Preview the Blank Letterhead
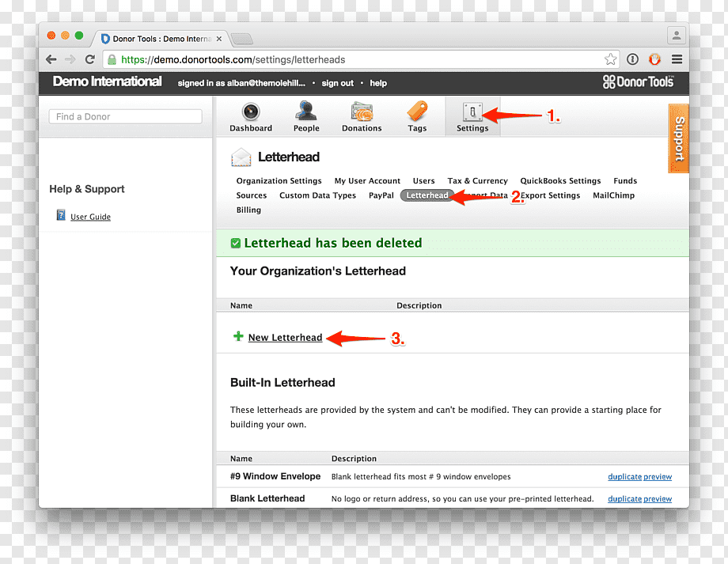 (x=658, y=498)
